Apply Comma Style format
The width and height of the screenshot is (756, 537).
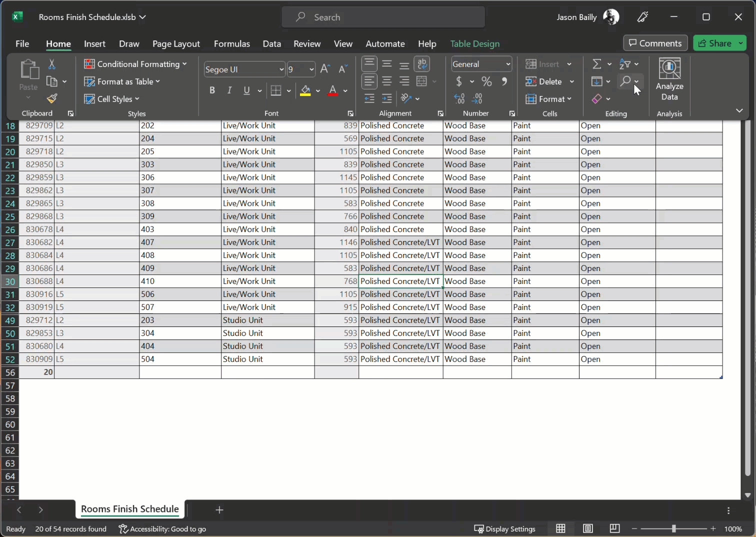point(504,81)
